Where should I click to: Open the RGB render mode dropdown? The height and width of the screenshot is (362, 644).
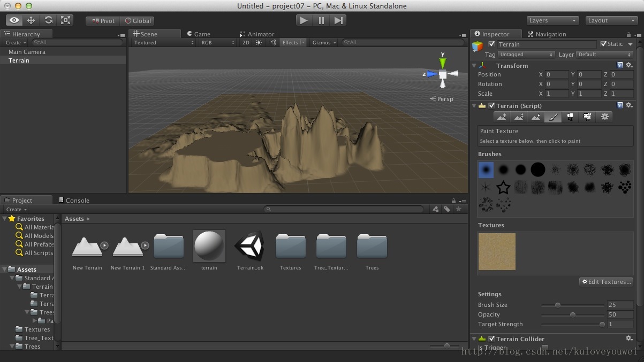[218, 42]
